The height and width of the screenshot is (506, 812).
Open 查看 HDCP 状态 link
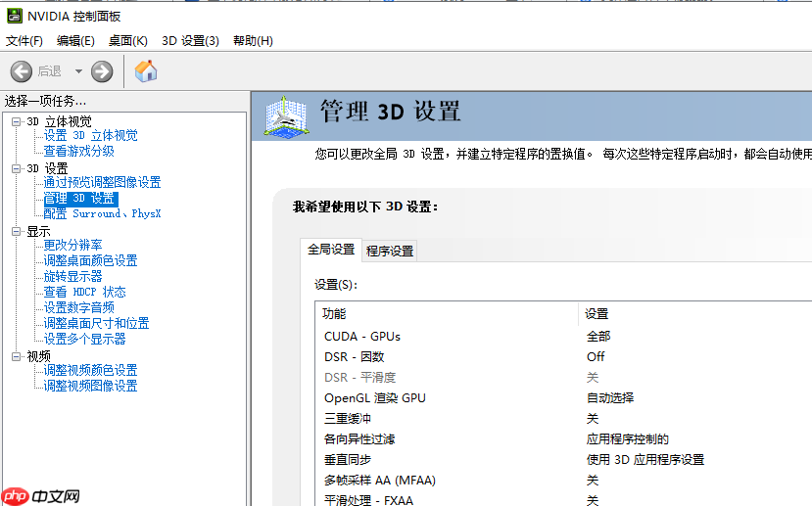(84, 292)
